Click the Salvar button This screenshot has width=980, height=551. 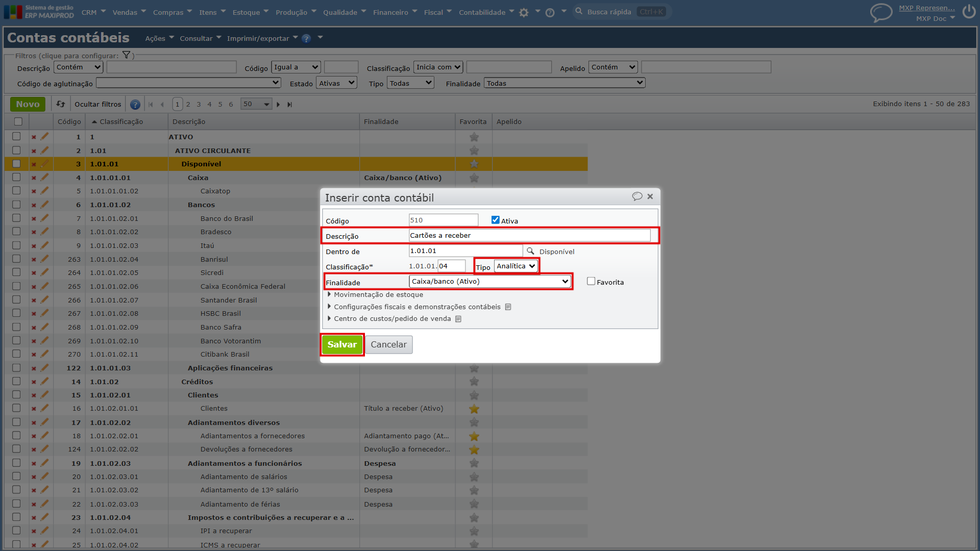point(342,345)
